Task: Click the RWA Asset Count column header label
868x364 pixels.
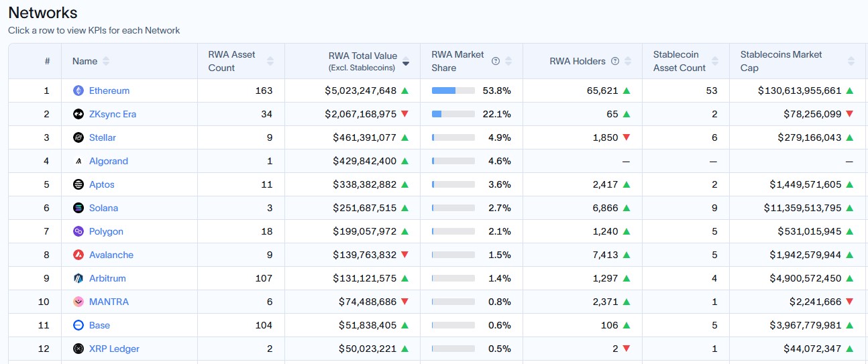Action: point(232,61)
